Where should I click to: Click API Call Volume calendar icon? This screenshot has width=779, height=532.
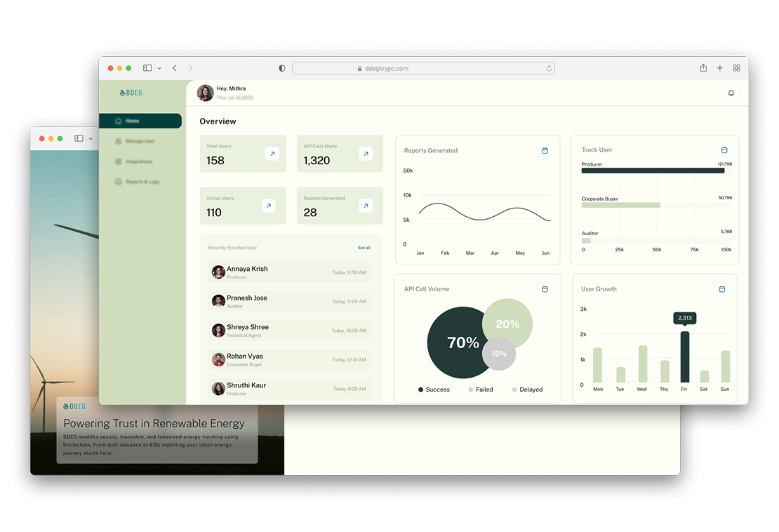pyautogui.click(x=545, y=289)
